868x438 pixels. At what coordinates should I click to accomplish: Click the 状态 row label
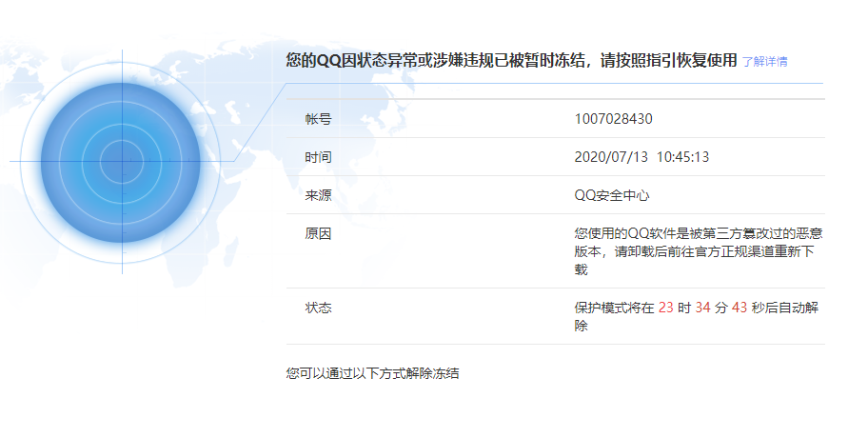318,308
